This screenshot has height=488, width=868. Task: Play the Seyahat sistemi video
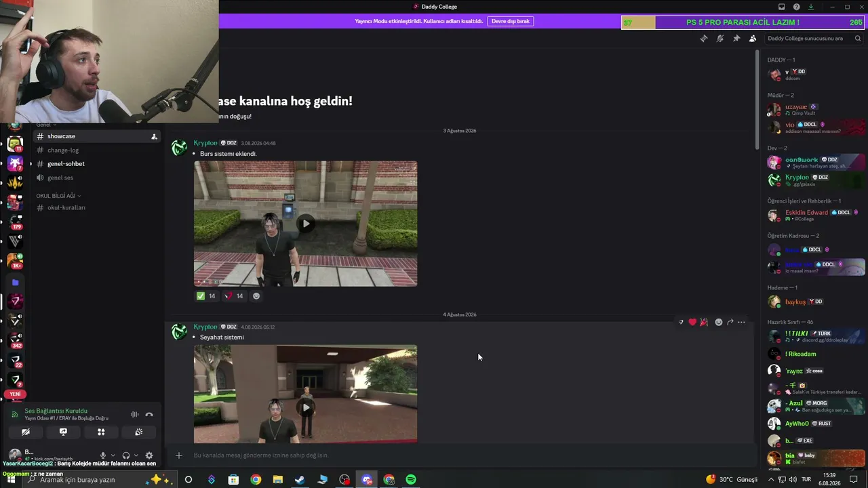tap(306, 407)
